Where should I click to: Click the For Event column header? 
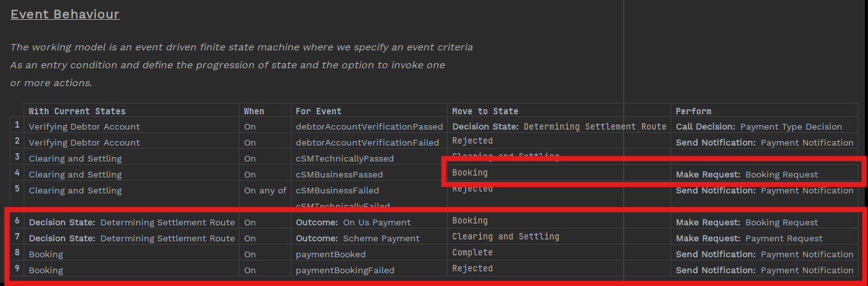click(x=318, y=111)
